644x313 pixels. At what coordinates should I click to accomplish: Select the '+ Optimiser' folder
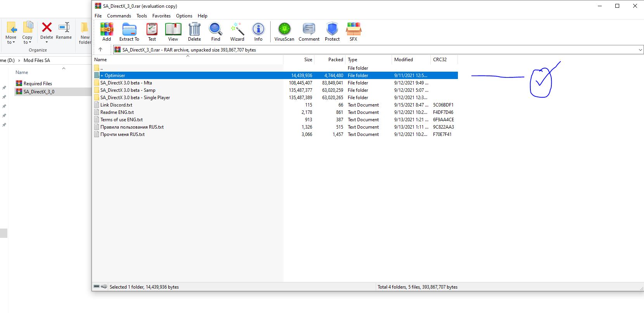point(275,76)
